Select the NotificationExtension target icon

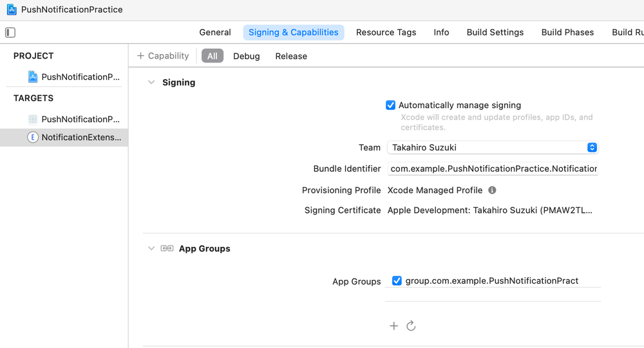click(x=33, y=137)
